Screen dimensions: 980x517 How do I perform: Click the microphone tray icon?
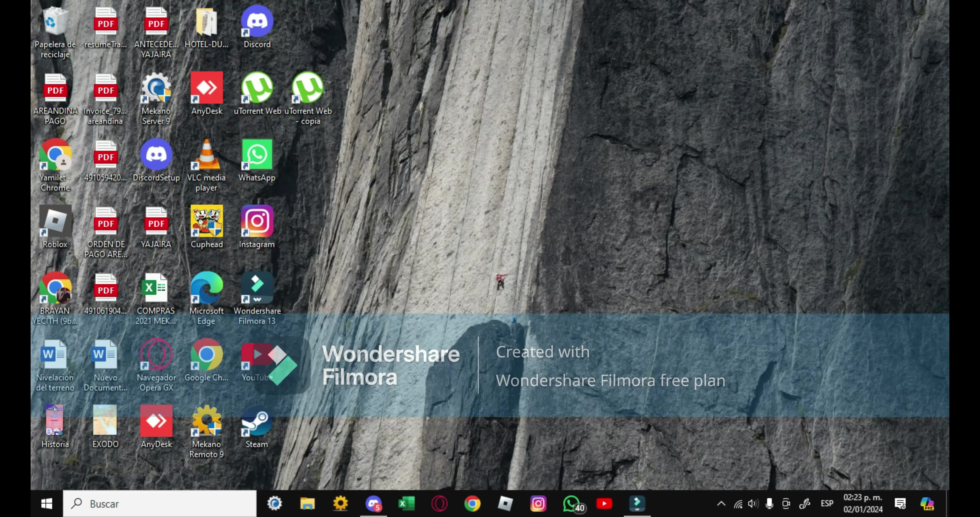769,504
